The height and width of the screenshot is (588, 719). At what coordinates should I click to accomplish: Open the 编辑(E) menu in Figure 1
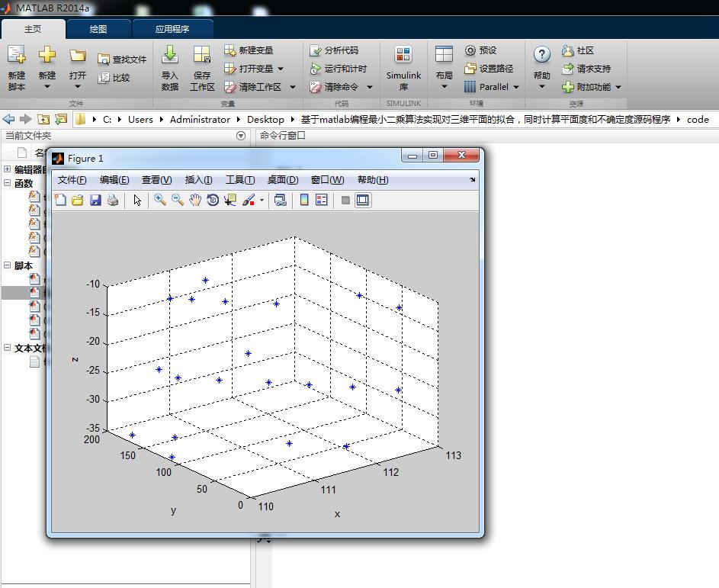pos(114,180)
